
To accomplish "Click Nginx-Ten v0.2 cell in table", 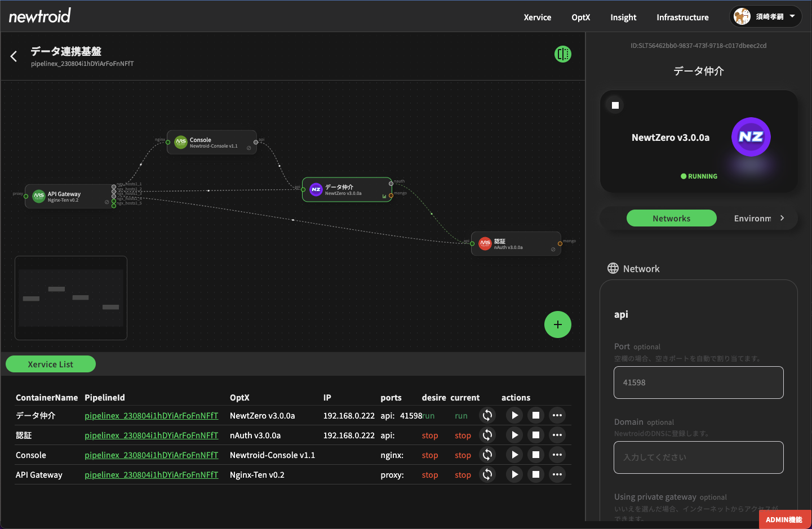I will tap(257, 474).
